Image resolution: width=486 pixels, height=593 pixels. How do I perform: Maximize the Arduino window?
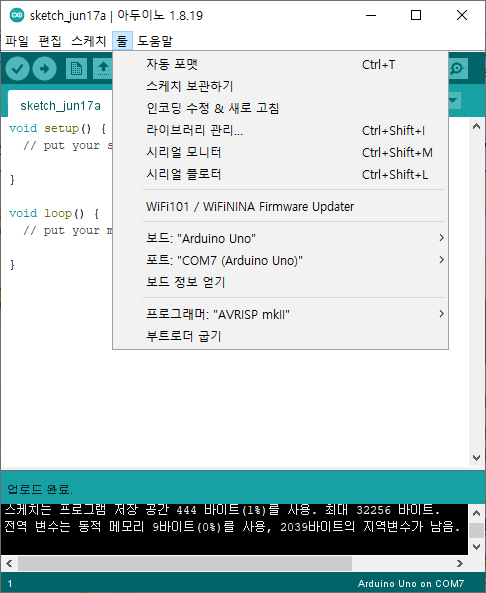click(x=416, y=15)
